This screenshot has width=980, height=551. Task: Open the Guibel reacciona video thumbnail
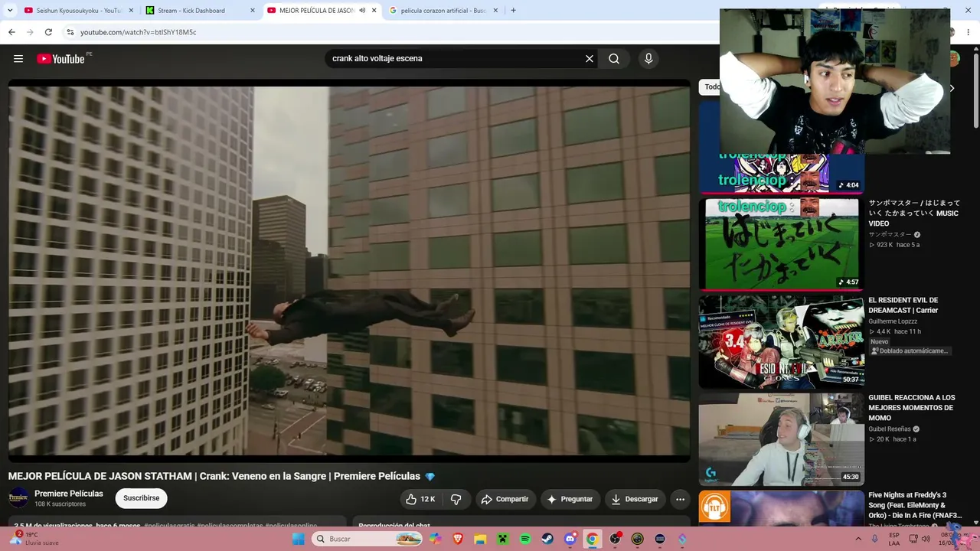click(781, 439)
